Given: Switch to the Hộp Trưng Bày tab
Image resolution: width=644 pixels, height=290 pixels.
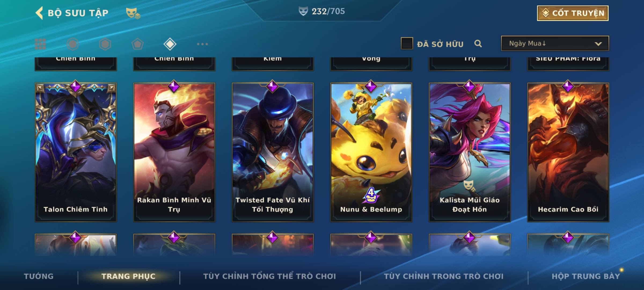Looking at the screenshot, I should click(586, 276).
